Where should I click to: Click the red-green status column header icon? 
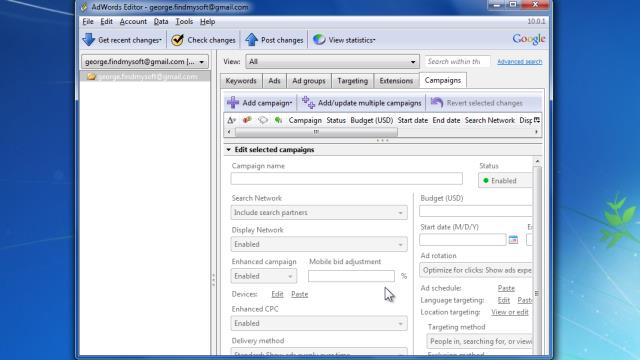[x=247, y=120]
